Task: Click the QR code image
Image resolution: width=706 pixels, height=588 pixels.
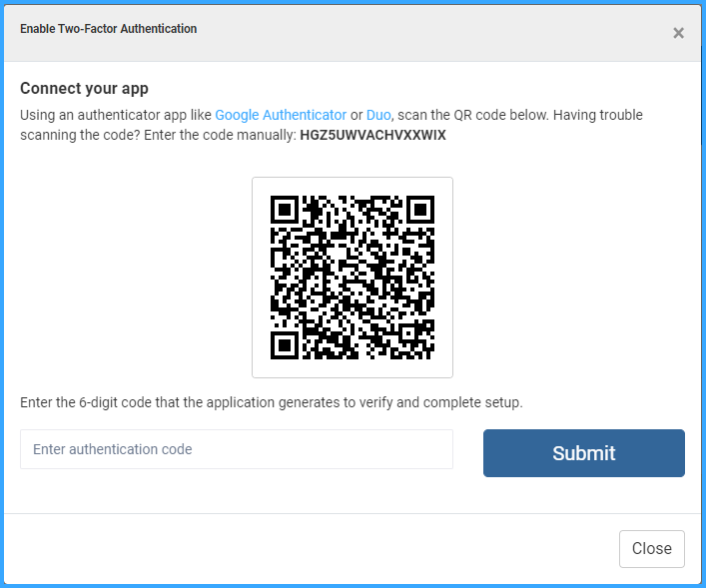Action: (353, 278)
